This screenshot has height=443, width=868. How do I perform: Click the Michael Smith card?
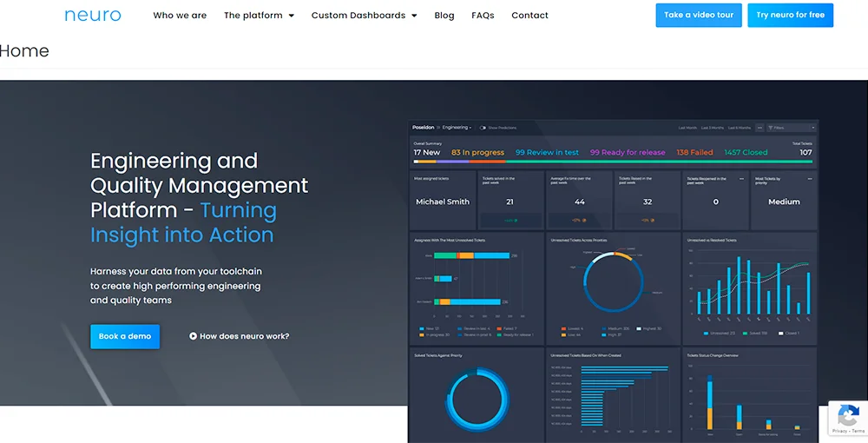443,201
